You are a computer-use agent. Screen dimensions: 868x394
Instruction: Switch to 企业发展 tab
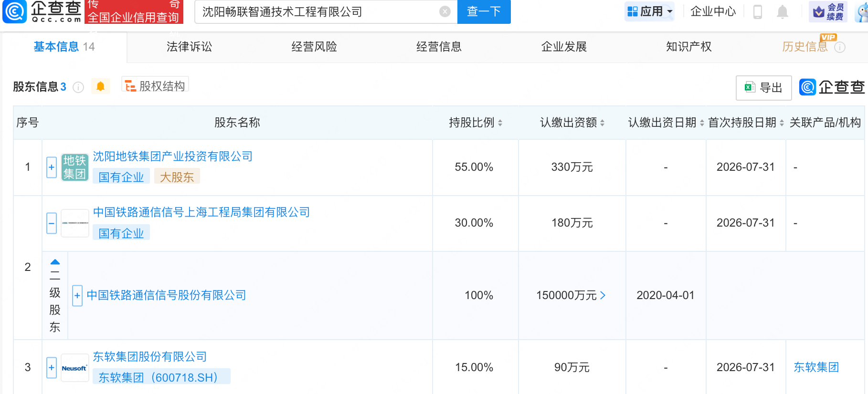click(x=564, y=47)
